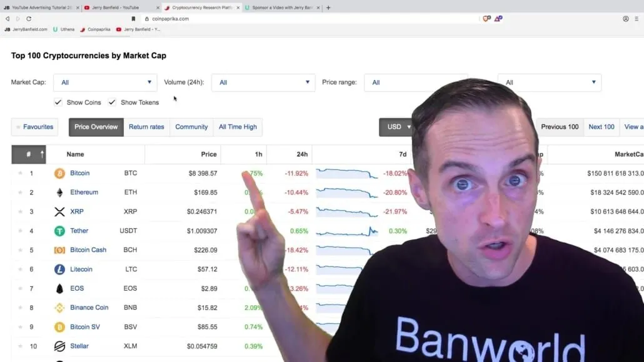Sort by the Price column header
The image size is (644, 362).
pyautogui.click(x=209, y=154)
